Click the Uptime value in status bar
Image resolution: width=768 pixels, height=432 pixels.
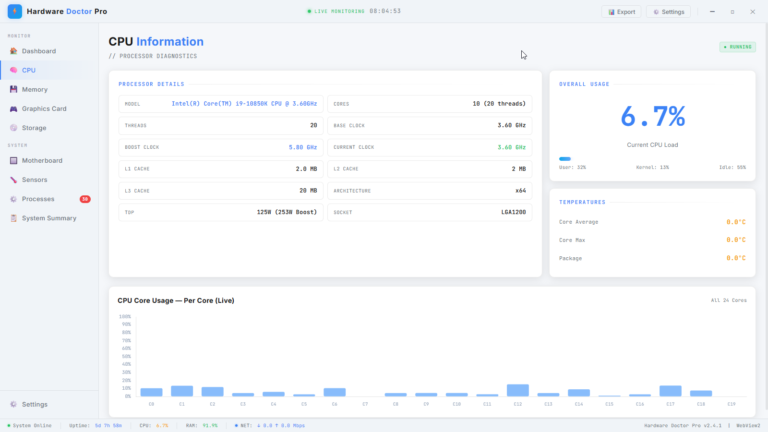coord(108,426)
